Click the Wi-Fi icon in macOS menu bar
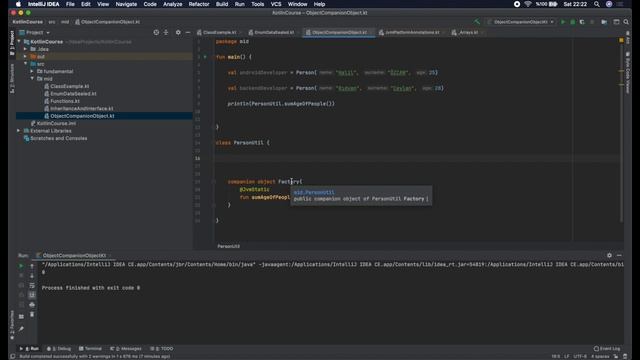The width and height of the screenshot is (640, 360). coord(528,4)
